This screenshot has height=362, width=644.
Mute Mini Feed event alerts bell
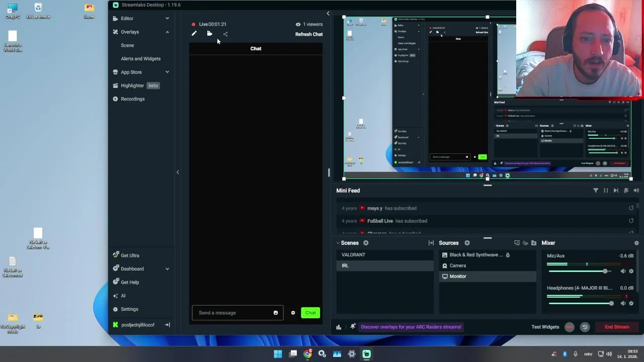coord(626,191)
